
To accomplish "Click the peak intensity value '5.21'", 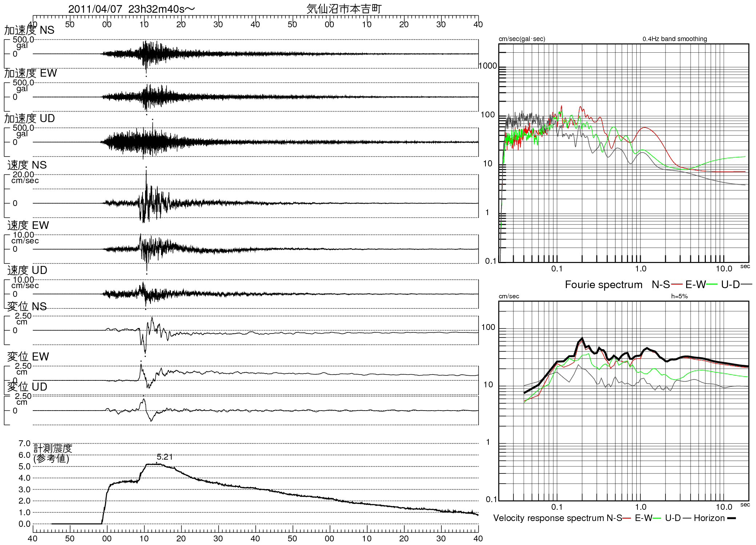I will click(x=165, y=457).
